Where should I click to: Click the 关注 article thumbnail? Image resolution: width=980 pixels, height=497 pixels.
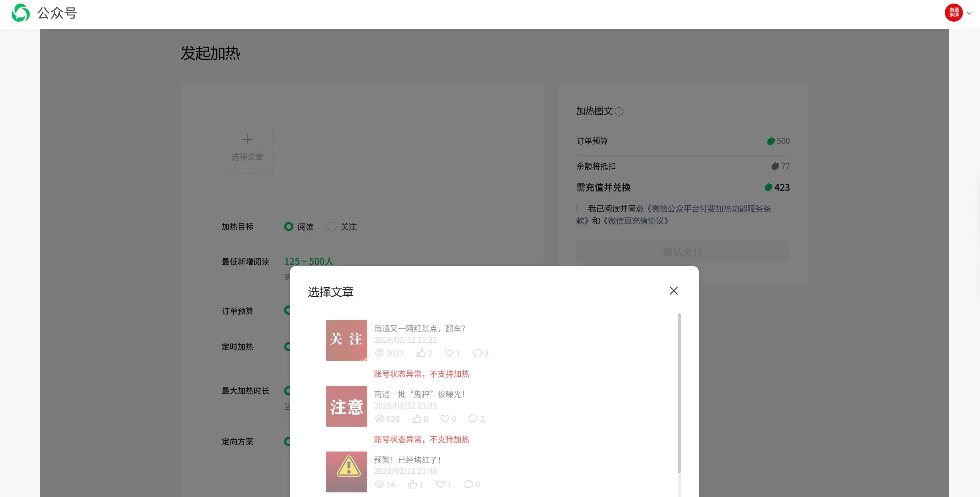346,340
